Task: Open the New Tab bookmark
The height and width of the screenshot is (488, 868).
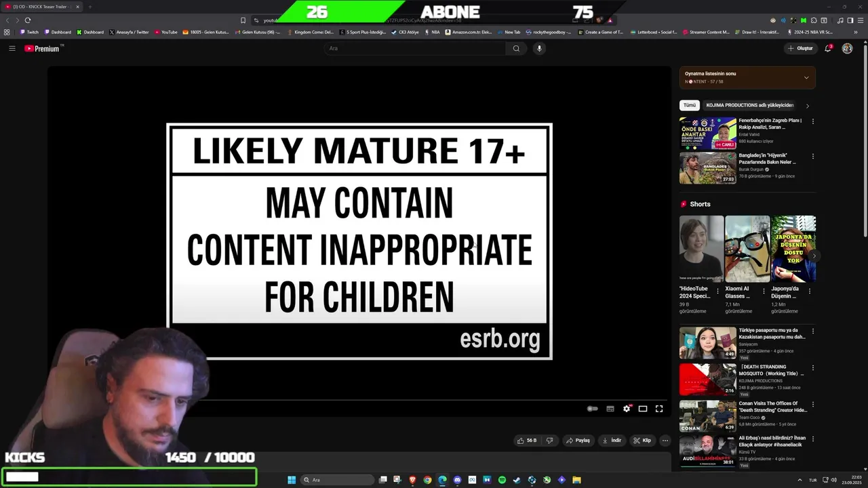Action: (509, 32)
